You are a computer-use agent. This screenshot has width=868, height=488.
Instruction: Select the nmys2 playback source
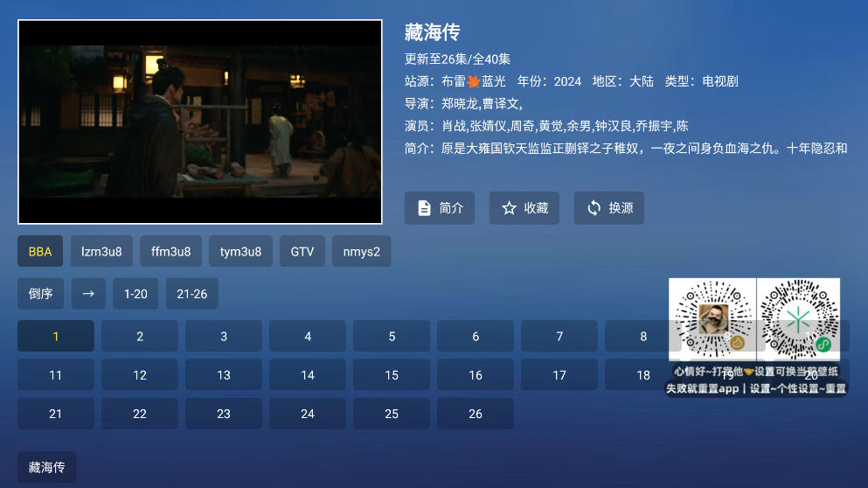click(362, 252)
